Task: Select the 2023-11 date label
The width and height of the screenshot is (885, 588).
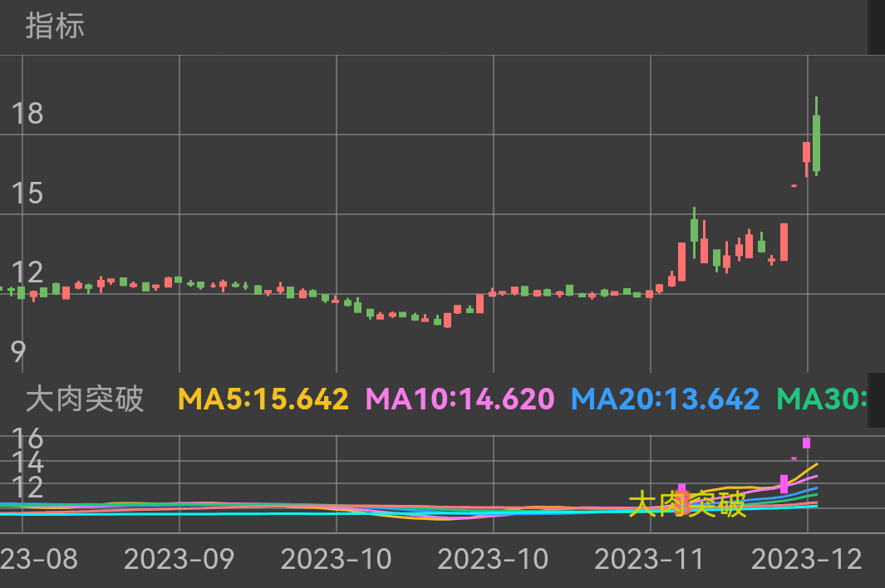Action: (650, 559)
